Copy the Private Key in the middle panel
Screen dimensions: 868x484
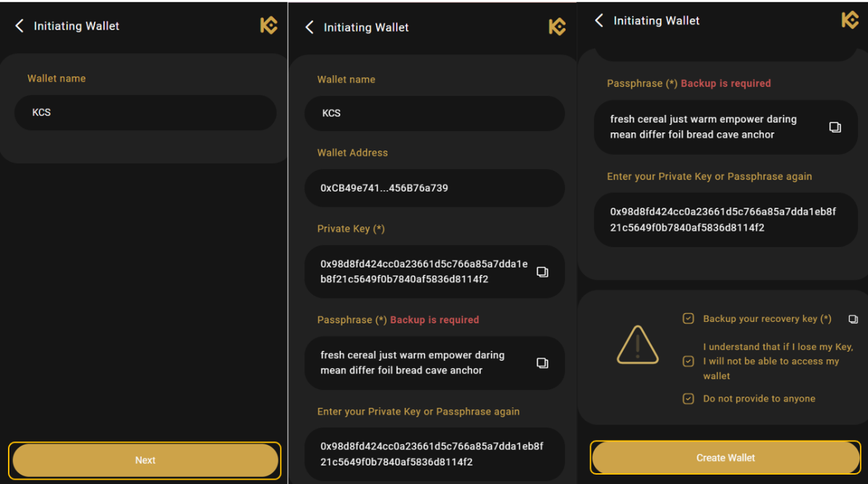[x=542, y=272]
